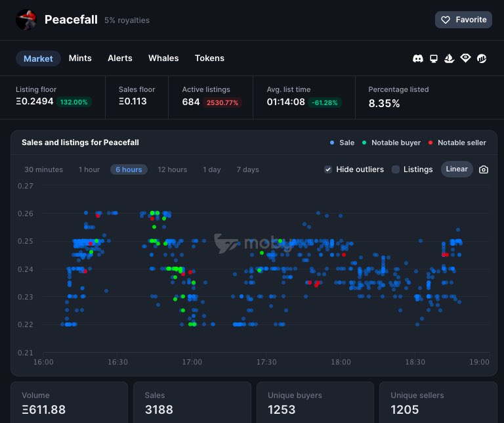Click the Notable seller red dot
504x423 pixels.
(x=430, y=143)
